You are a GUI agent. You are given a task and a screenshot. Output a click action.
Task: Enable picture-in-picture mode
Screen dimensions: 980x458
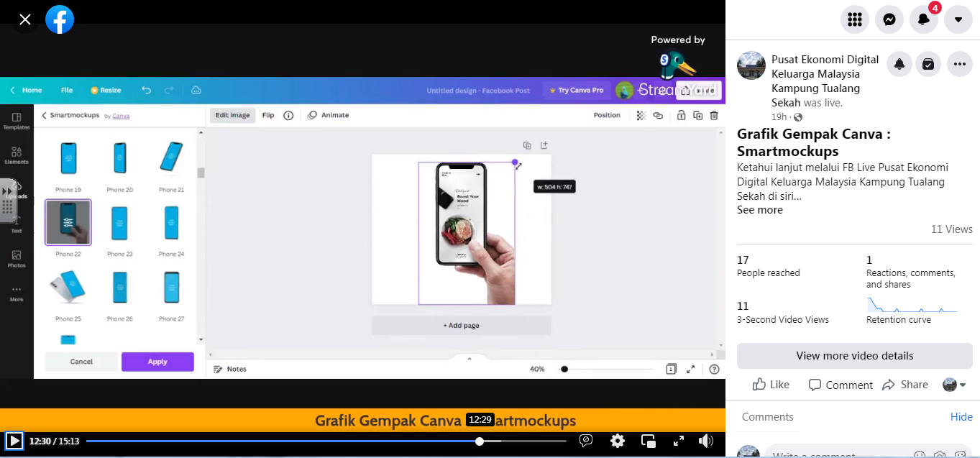pyautogui.click(x=649, y=441)
